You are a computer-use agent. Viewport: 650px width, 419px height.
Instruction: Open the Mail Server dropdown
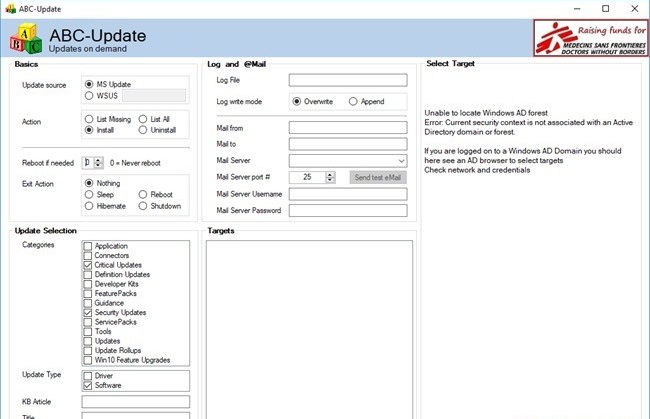point(401,160)
